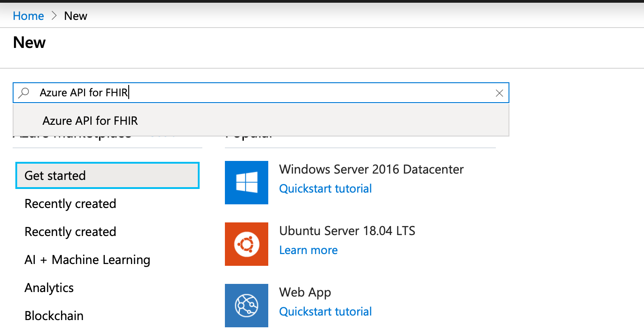Screen dimensions: 644x330
Task: Select the Get started category
Action: (54, 175)
